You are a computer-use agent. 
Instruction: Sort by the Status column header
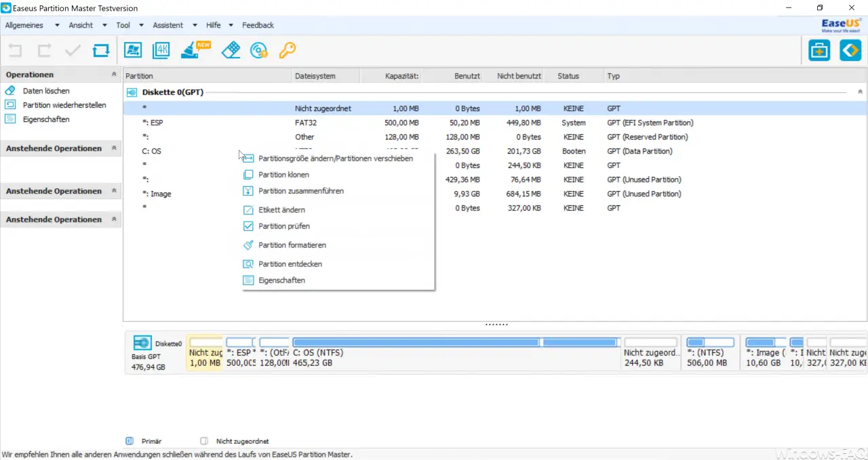[574, 76]
